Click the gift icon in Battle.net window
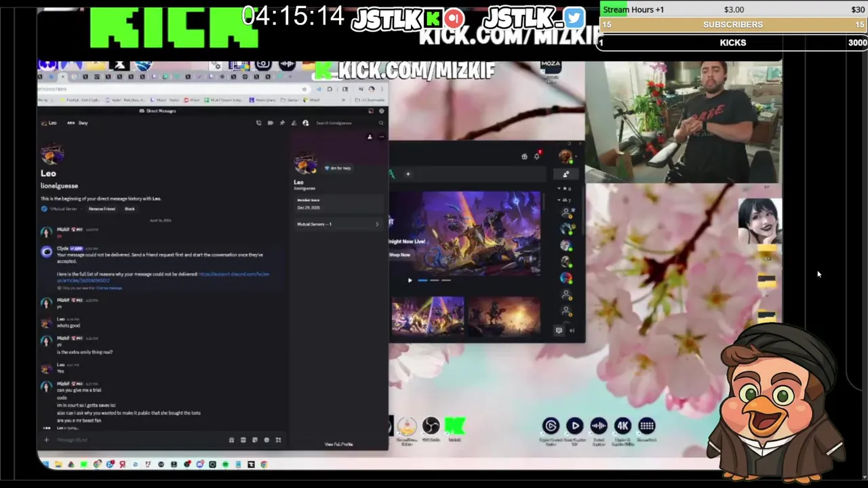The width and height of the screenshot is (868, 488). pyautogui.click(x=524, y=157)
